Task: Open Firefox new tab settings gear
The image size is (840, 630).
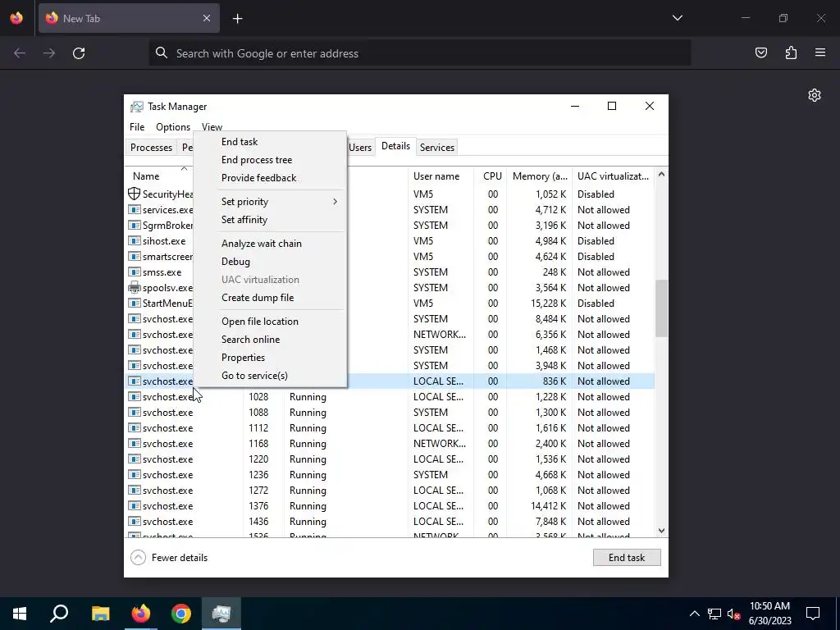Action: click(x=815, y=95)
